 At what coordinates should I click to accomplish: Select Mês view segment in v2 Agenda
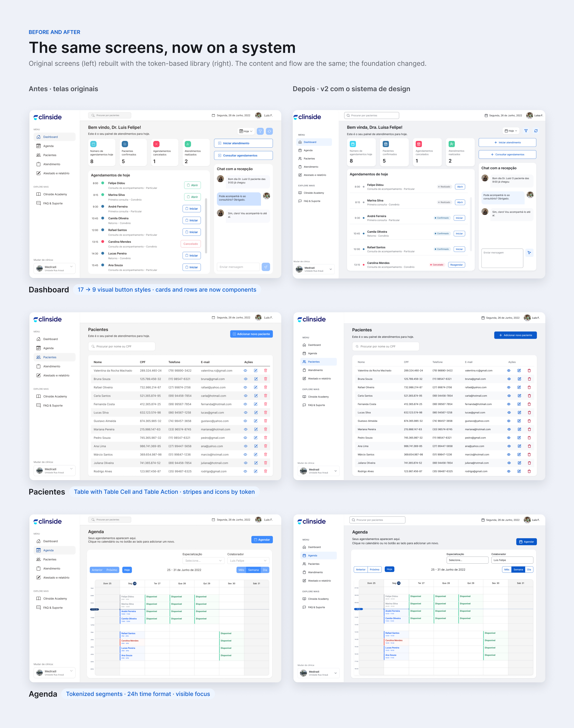pyautogui.click(x=507, y=569)
